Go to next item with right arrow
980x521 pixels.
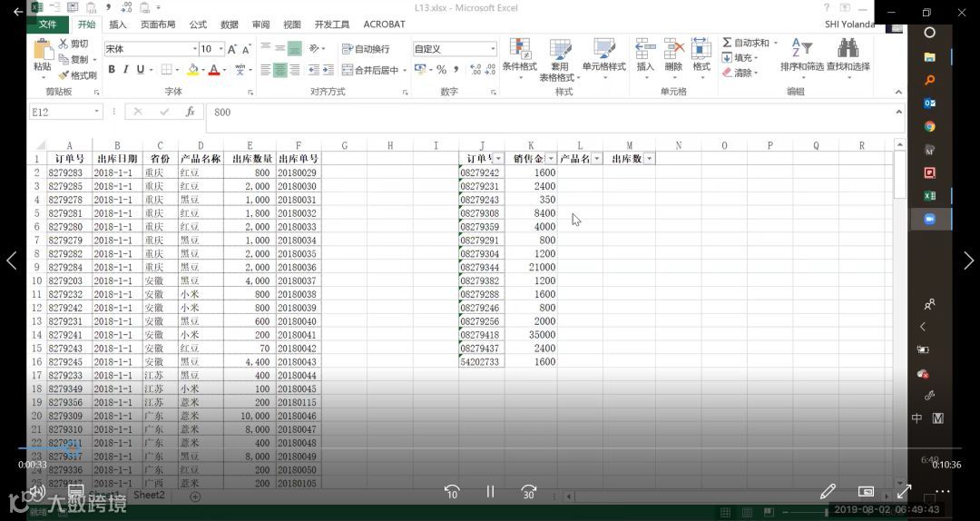point(968,260)
